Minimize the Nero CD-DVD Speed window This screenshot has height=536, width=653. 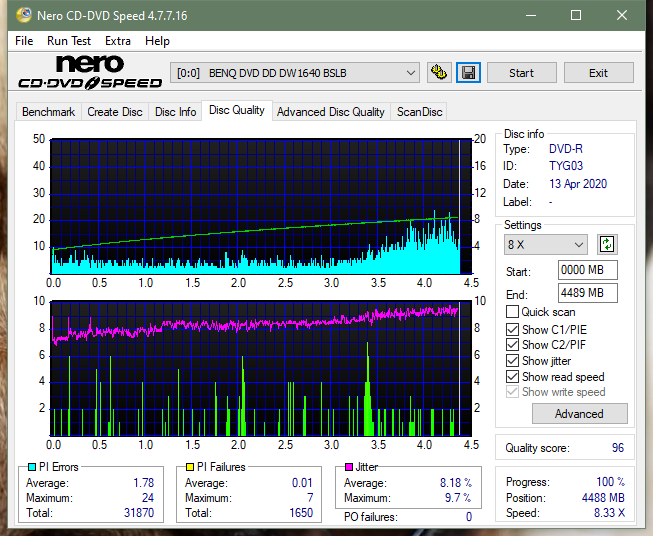point(531,15)
